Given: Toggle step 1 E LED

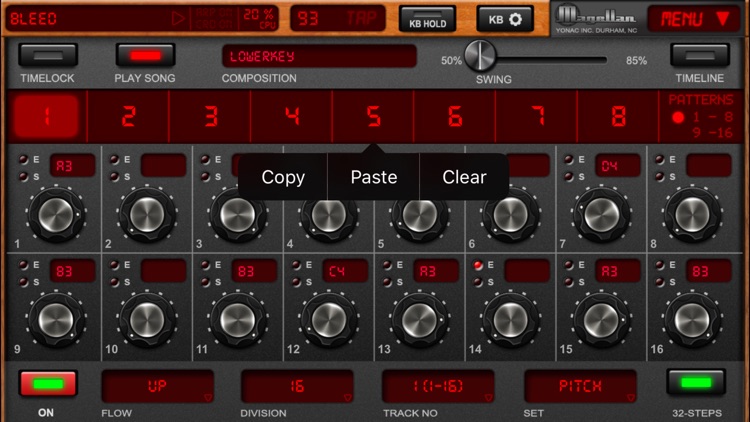Looking at the screenshot, I should [23, 159].
